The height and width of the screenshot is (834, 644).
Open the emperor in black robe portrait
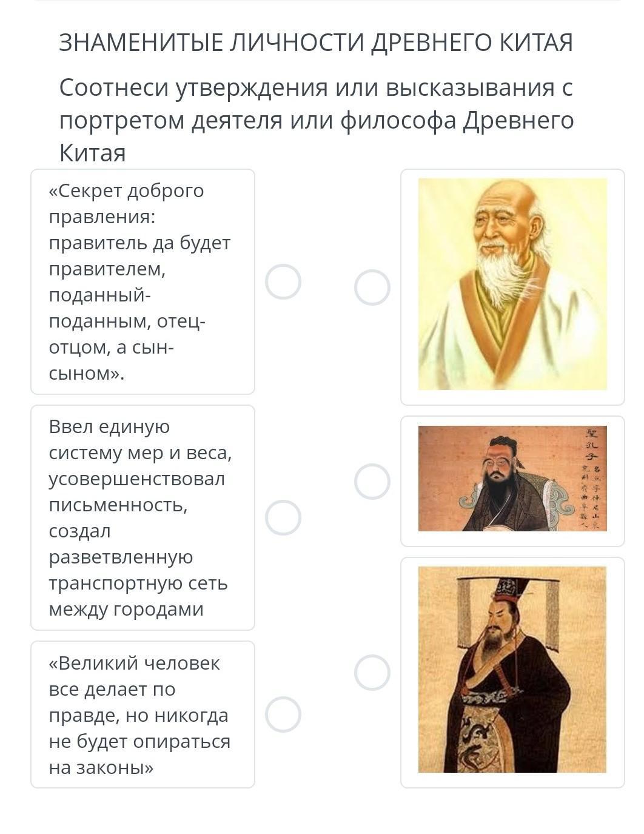point(512,670)
